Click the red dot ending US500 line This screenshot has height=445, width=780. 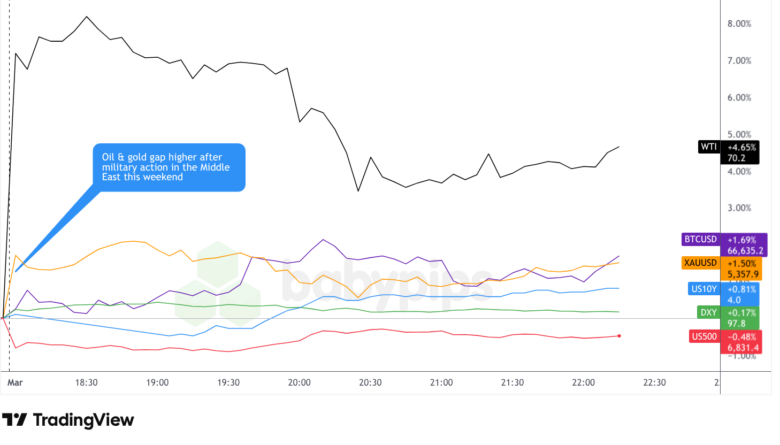(x=620, y=336)
